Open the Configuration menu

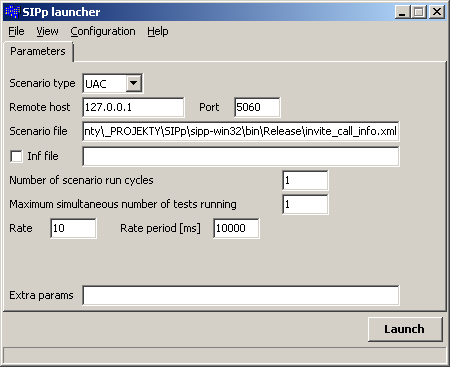point(103,31)
